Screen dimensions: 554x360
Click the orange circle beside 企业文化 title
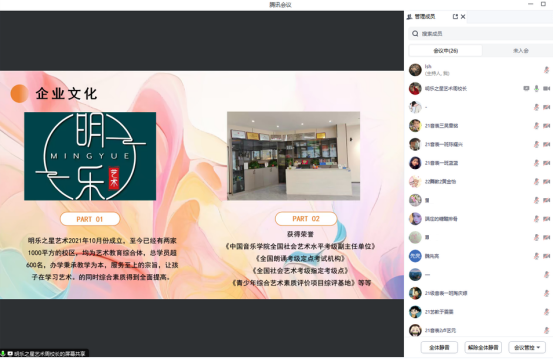pos(19,94)
